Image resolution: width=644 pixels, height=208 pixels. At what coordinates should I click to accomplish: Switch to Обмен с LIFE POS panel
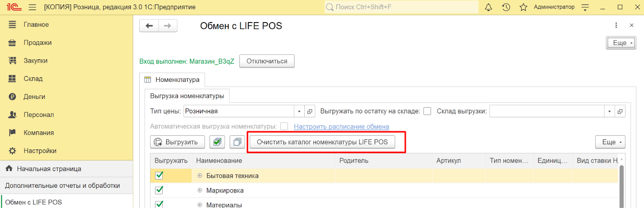[x=66, y=202]
